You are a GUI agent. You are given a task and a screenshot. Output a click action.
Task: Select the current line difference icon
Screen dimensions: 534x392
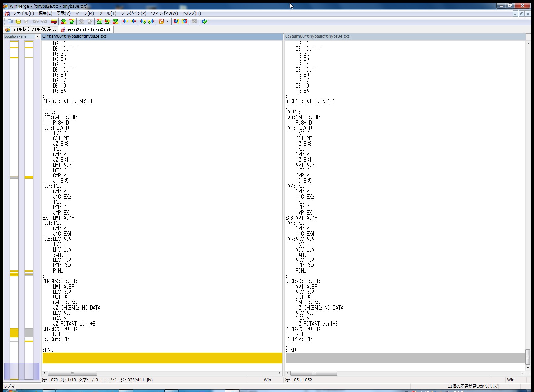coord(54,21)
